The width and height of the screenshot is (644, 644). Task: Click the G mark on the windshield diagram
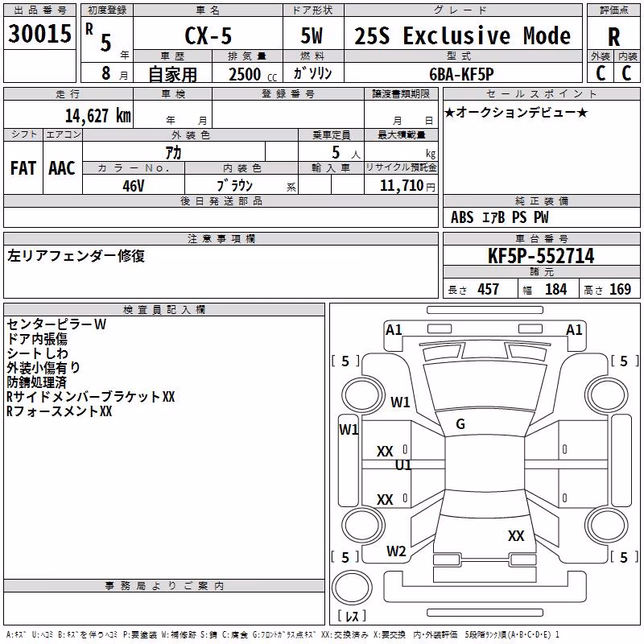(460, 423)
